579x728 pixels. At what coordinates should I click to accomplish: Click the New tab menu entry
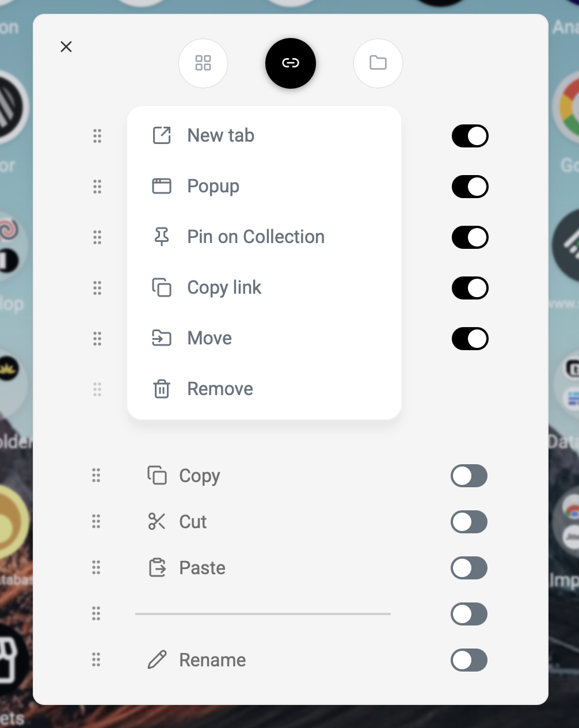(220, 136)
